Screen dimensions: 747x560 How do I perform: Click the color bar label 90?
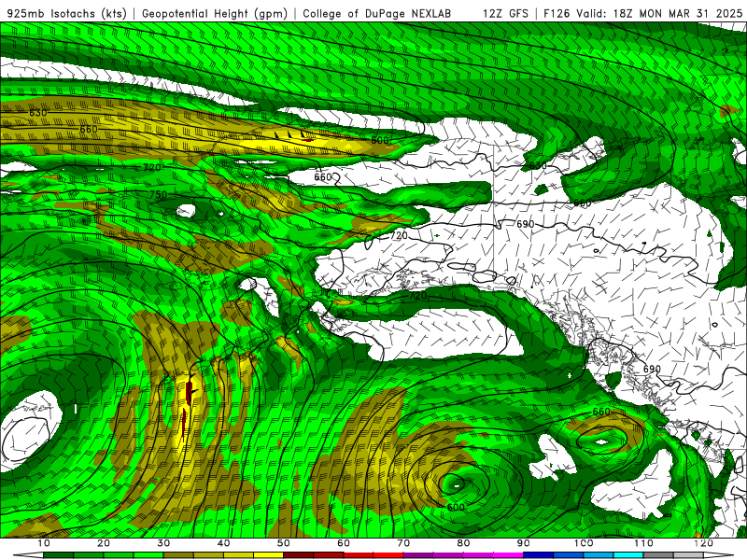click(x=524, y=543)
